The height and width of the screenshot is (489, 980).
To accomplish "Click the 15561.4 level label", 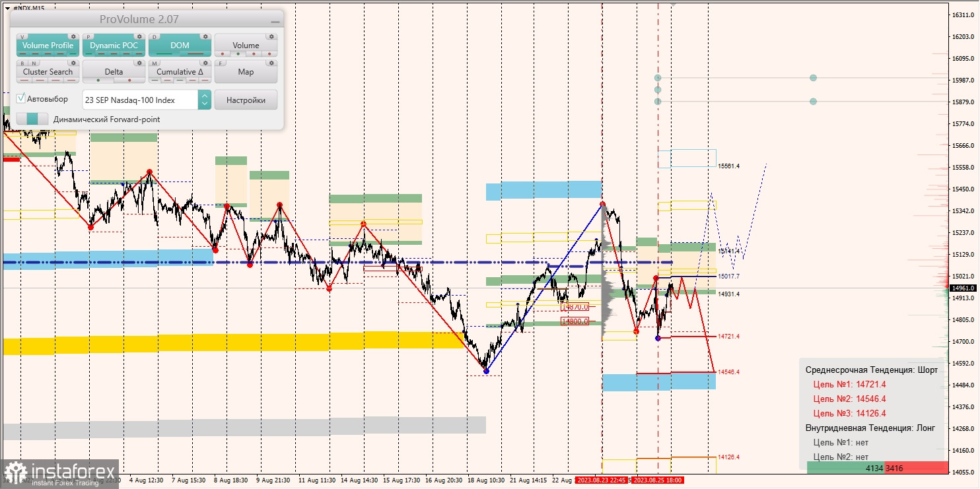I will coord(729,166).
